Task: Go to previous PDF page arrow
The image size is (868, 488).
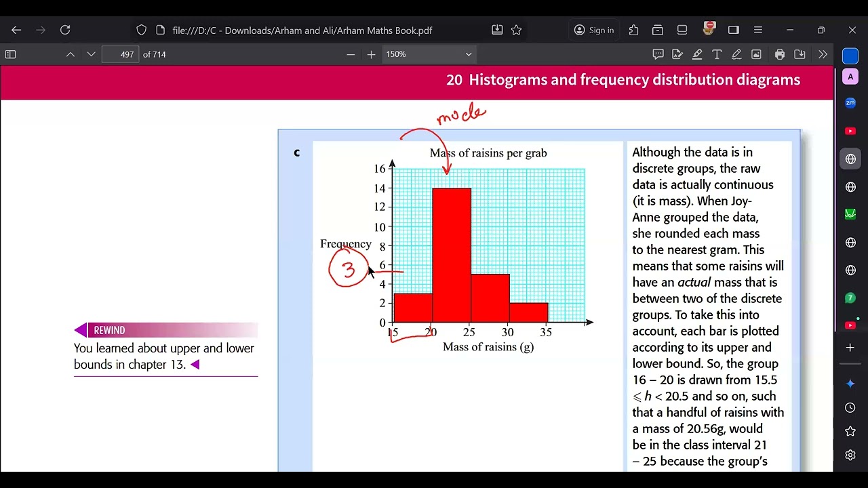Action: pos(71,54)
